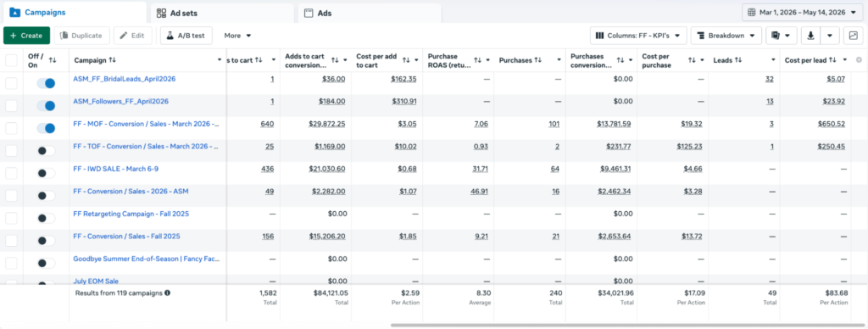The image size is (868, 329).
Task: Open the date range Mar 1 – May 14 picker
Action: (802, 12)
